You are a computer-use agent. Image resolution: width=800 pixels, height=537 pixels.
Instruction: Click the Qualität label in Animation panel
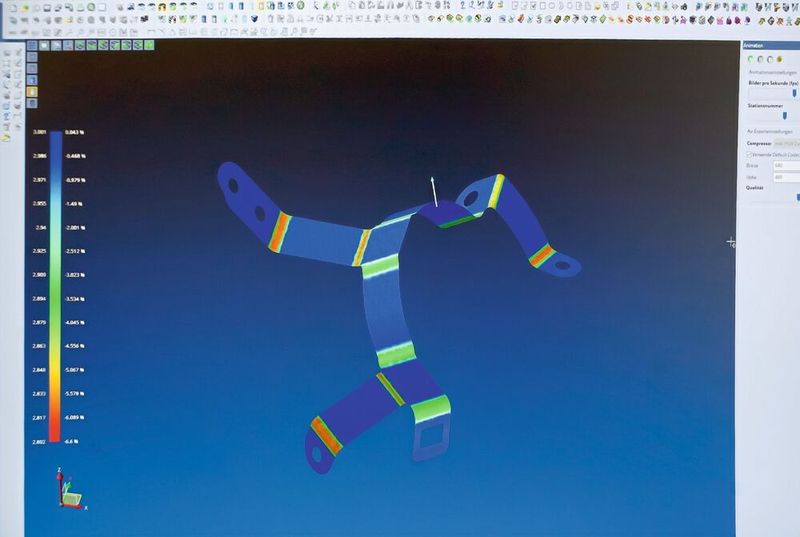coord(755,188)
